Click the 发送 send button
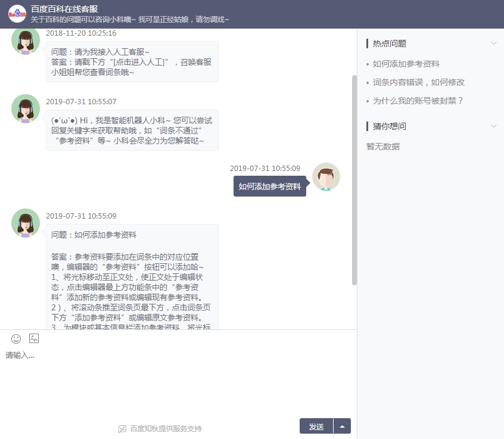This screenshot has height=439, width=504. click(316, 426)
